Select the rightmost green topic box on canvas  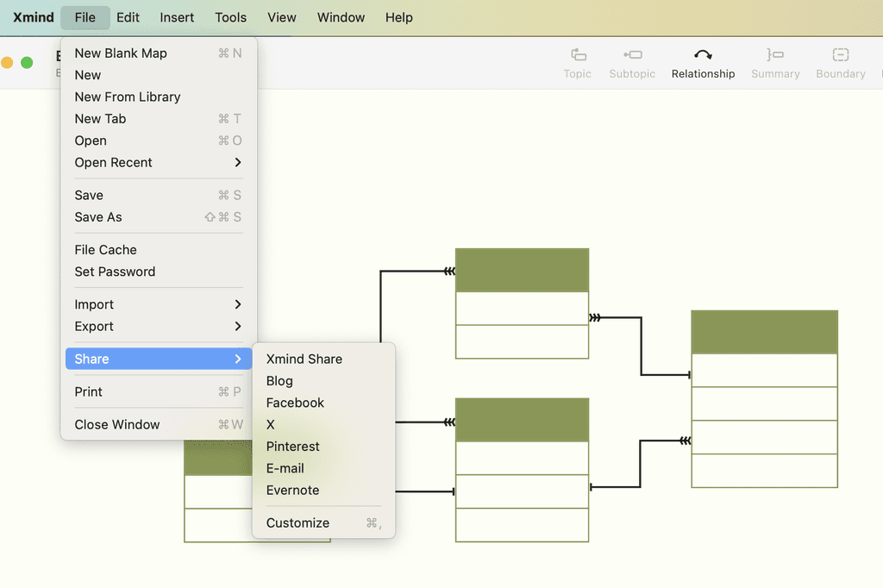[764, 332]
